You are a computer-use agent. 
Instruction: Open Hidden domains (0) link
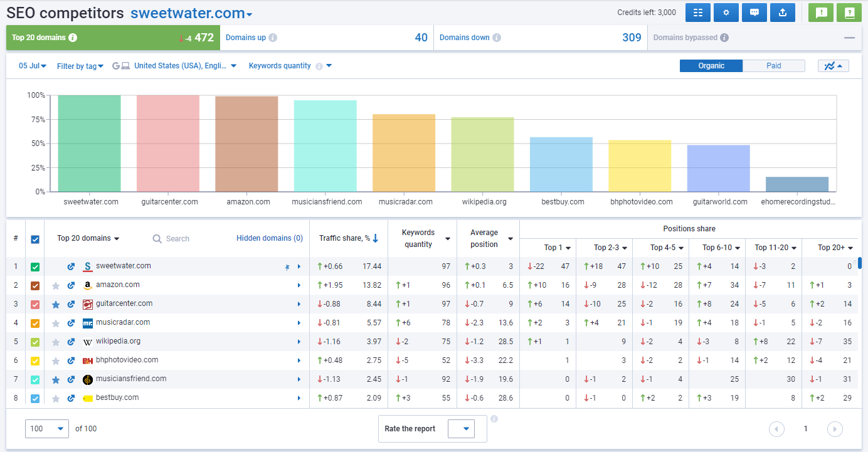pyautogui.click(x=270, y=238)
